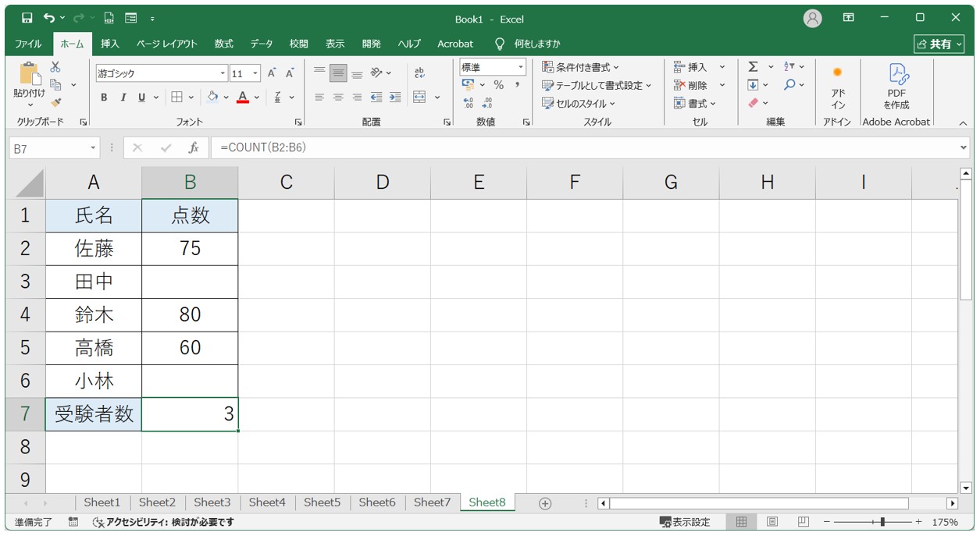Toggle bottom vertical alignment
The image size is (980, 536).
tap(357, 73)
